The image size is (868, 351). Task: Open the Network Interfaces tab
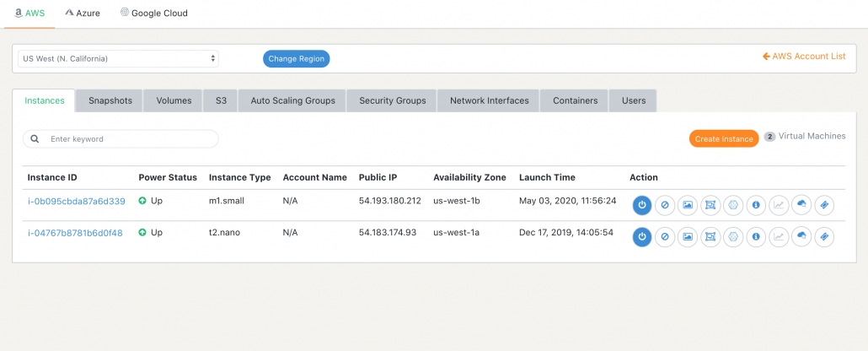pos(490,101)
